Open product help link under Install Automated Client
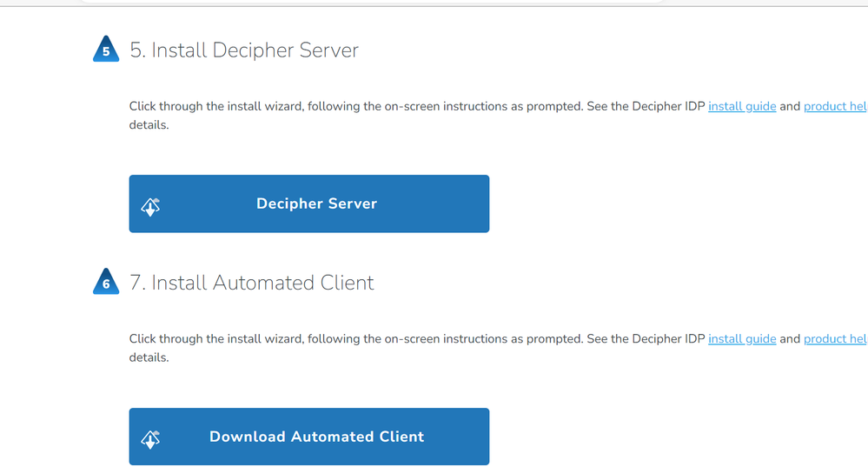 (x=835, y=338)
